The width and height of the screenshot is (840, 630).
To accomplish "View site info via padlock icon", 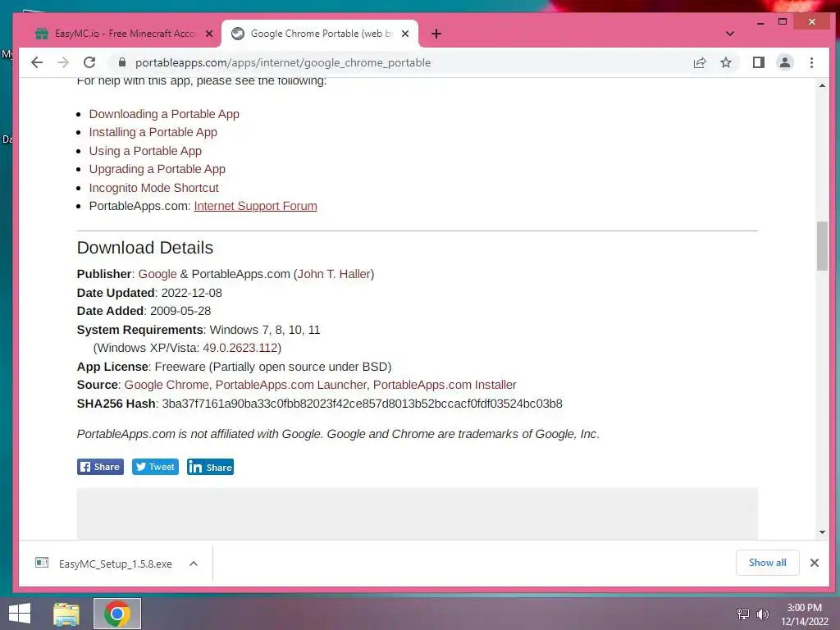I will click(122, 62).
